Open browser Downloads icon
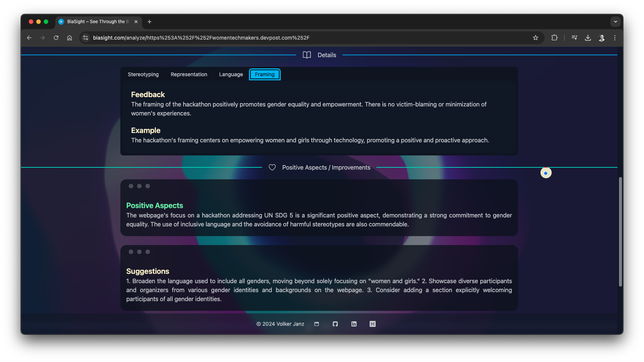 [588, 38]
